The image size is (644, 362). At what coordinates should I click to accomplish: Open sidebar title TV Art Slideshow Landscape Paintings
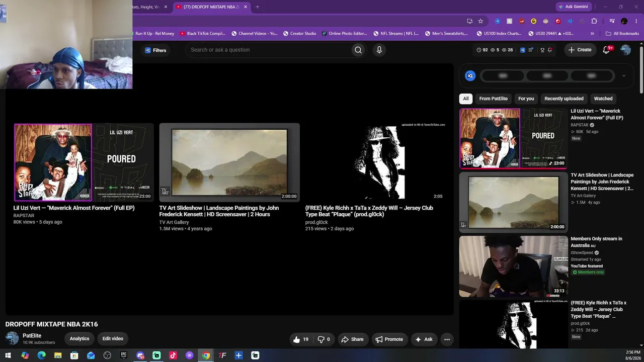point(602,182)
